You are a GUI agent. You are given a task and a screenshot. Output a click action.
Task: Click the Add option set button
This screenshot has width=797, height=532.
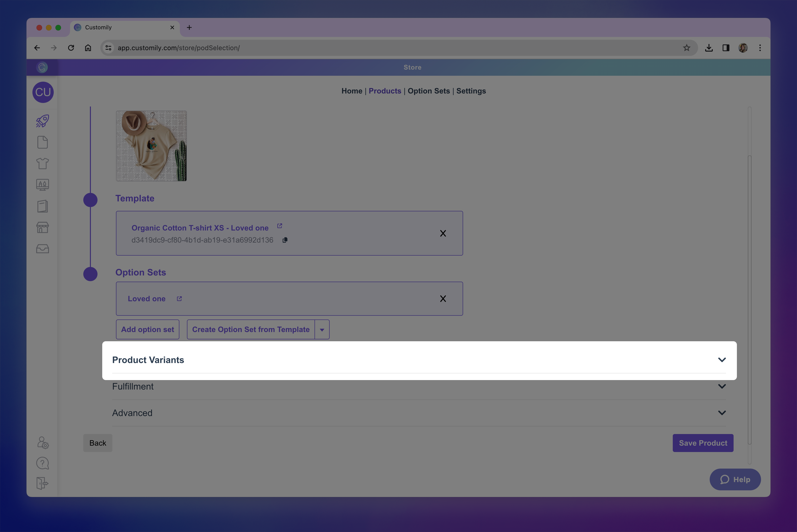tap(148, 329)
